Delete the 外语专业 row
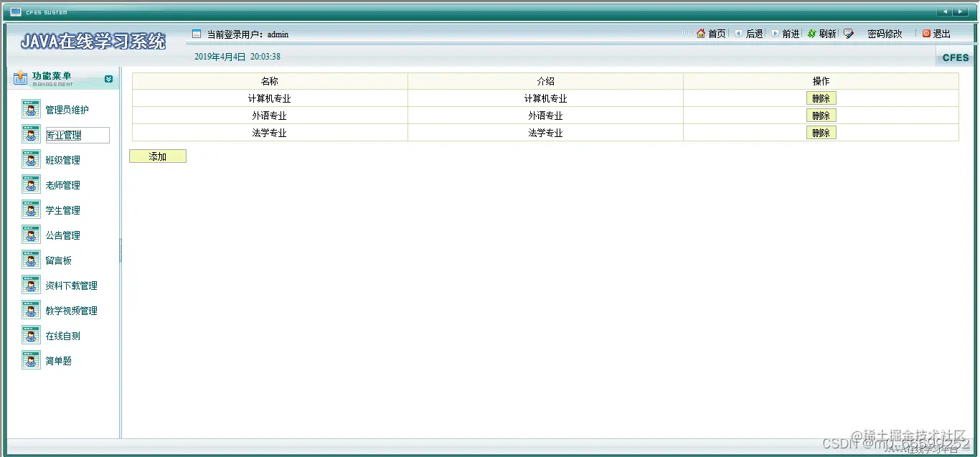 (x=821, y=116)
